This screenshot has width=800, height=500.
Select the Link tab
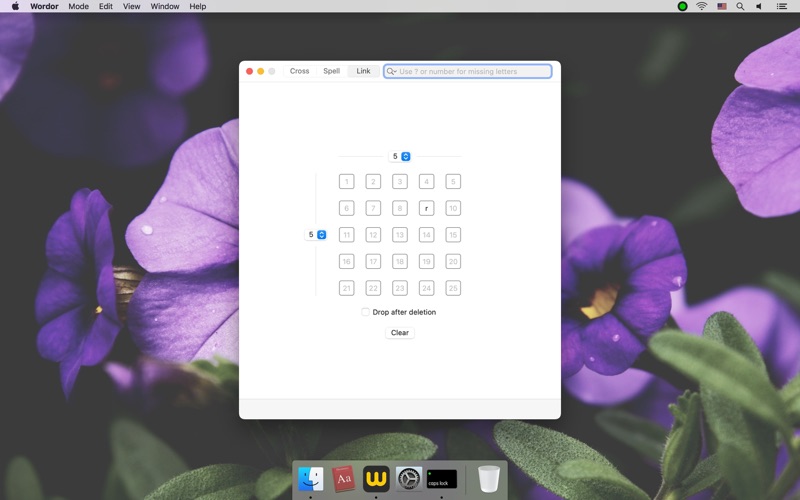pos(363,71)
